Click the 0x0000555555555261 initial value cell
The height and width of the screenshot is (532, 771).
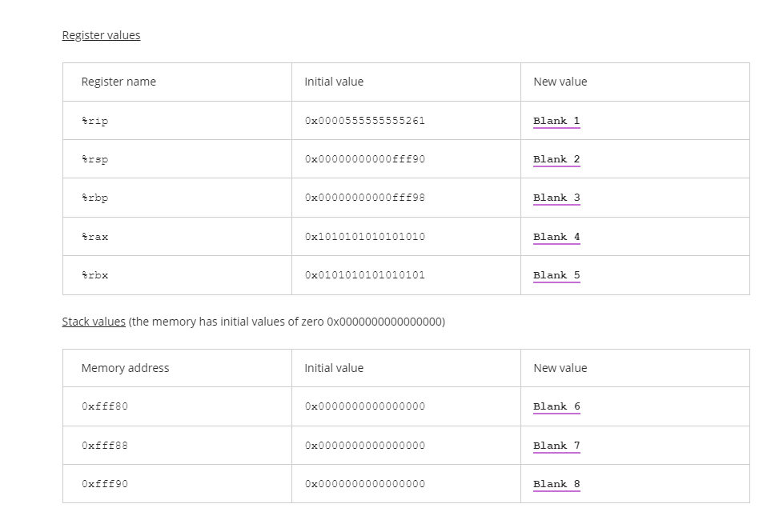[364, 120]
